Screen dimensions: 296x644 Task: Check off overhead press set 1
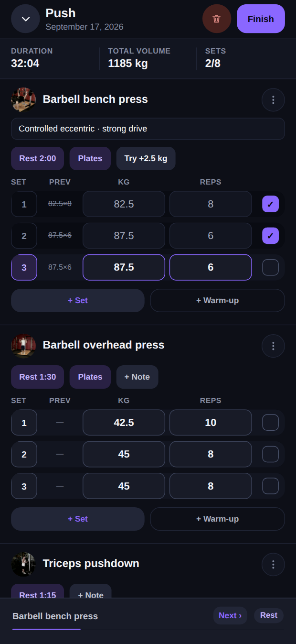tap(270, 423)
